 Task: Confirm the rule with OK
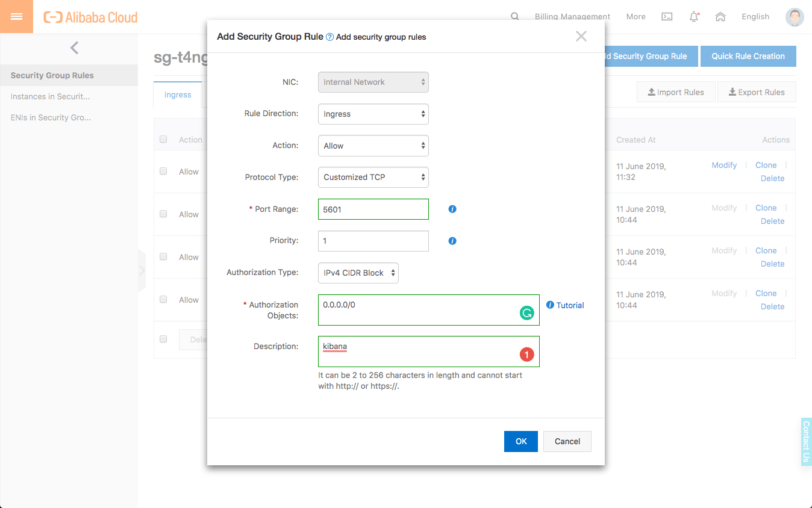521,441
